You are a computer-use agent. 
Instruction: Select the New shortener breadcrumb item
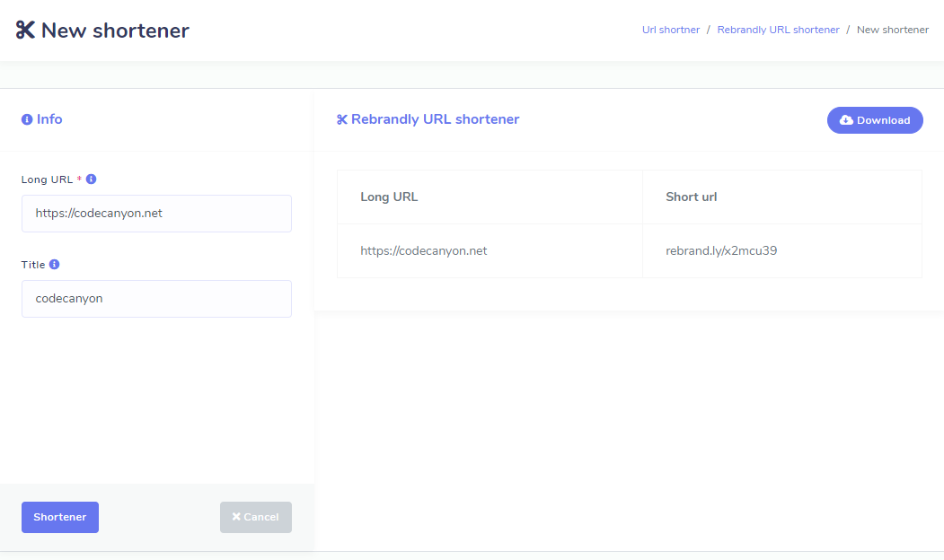tap(893, 30)
